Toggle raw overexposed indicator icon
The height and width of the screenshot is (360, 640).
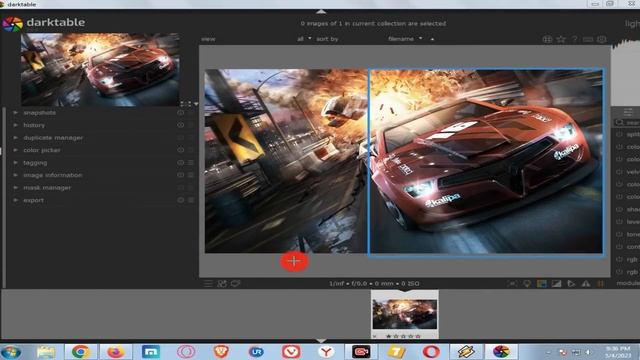[542, 283]
